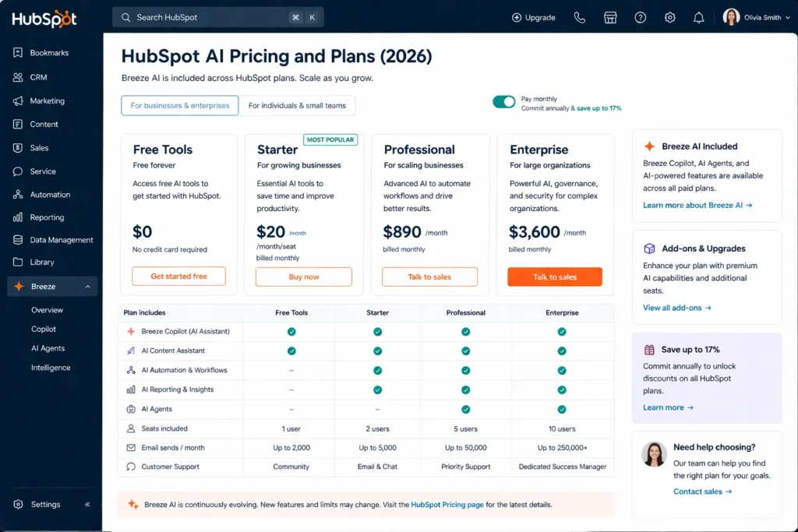Open AI Agents sub-item in sidebar

click(x=48, y=348)
